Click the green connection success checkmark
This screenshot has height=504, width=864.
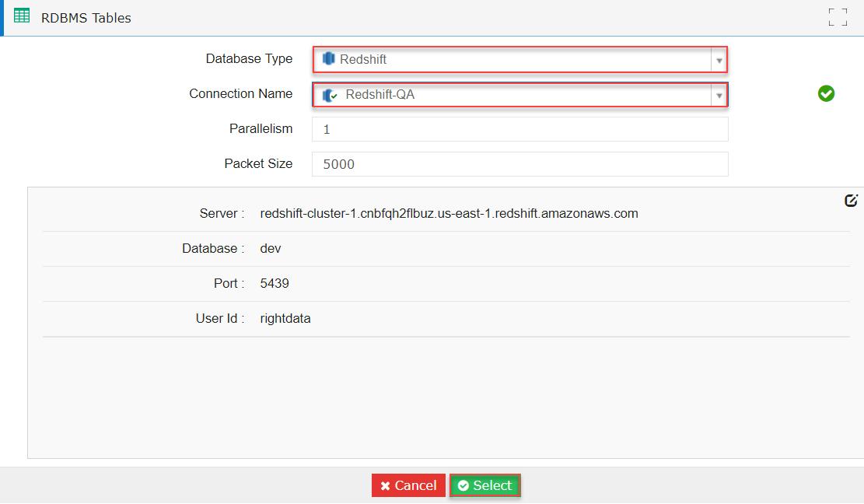point(826,93)
